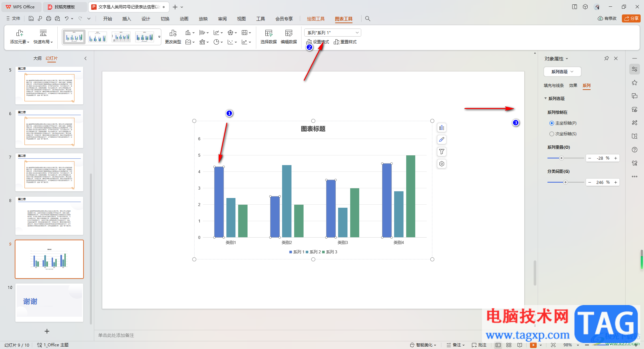Select slide 5 thumbnail

point(49,85)
